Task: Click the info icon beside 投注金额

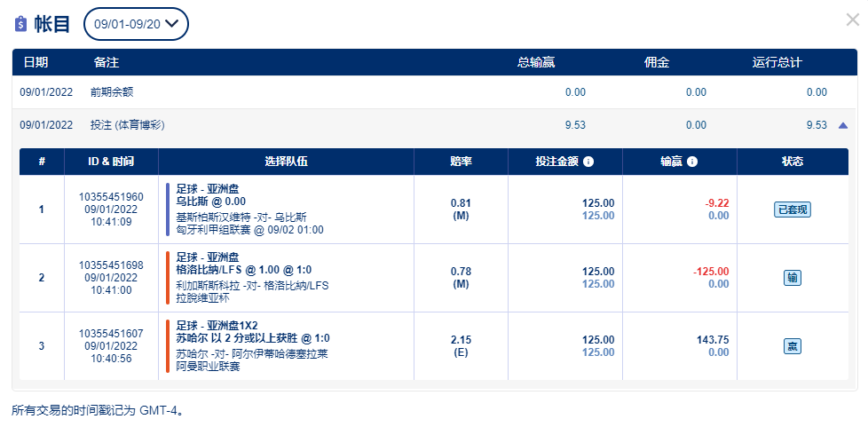Action: coord(588,162)
